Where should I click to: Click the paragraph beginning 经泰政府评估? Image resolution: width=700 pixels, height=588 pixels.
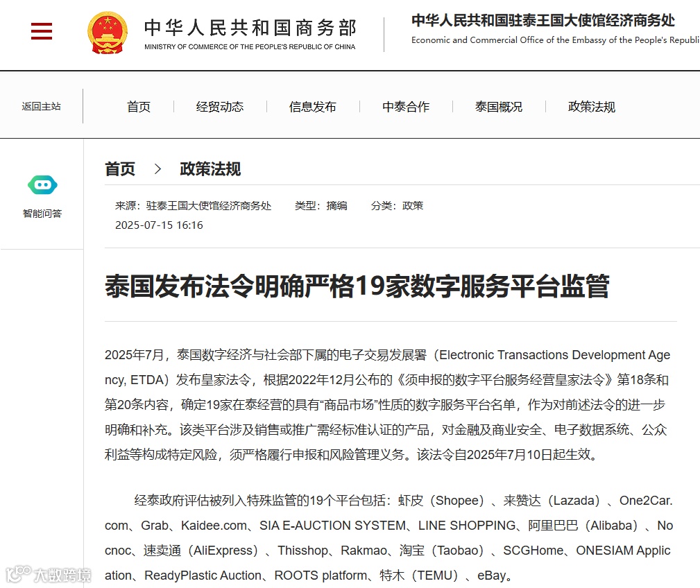pyautogui.click(x=389, y=538)
